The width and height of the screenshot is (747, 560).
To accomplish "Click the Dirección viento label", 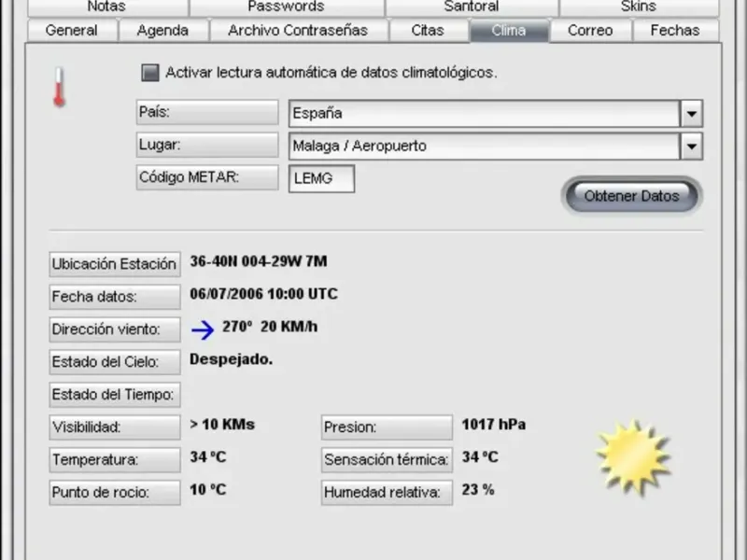I will (x=115, y=329).
